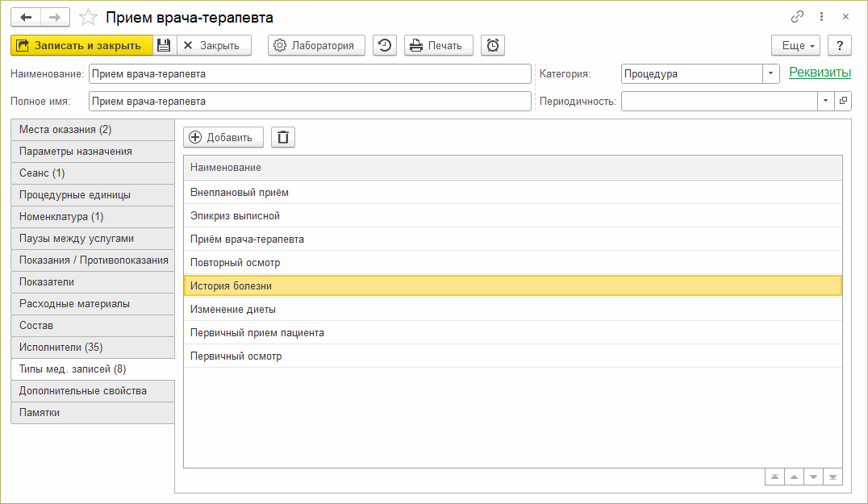This screenshot has width=868, height=504.
Task: Click the Полное имя input field
Action: pos(310,102)
